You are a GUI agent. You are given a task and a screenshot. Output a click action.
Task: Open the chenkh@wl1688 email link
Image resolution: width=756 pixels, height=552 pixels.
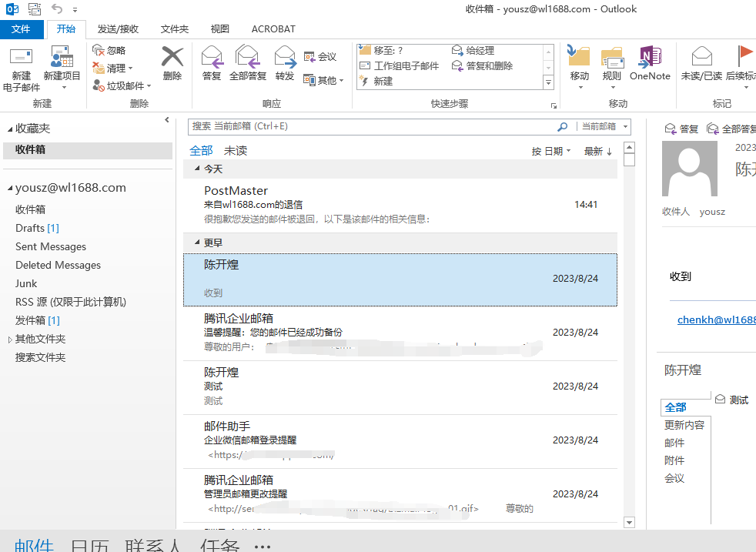click(x=717, y=319)
